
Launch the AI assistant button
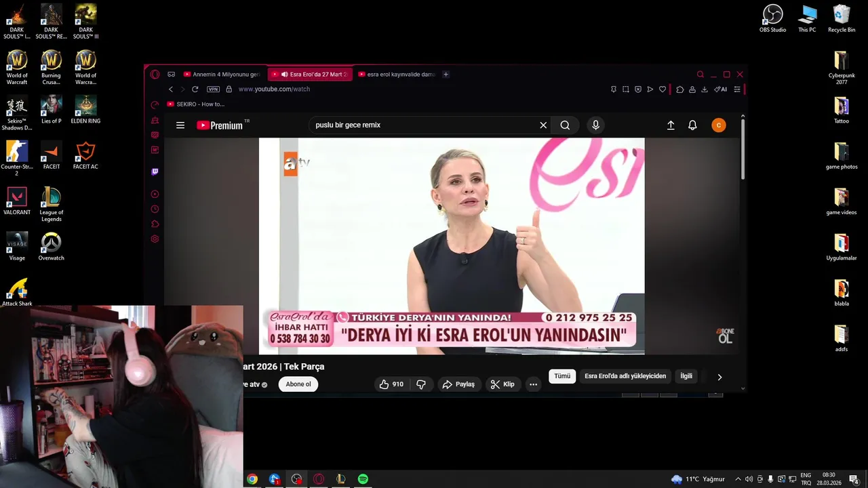click(x=721, y=89)
